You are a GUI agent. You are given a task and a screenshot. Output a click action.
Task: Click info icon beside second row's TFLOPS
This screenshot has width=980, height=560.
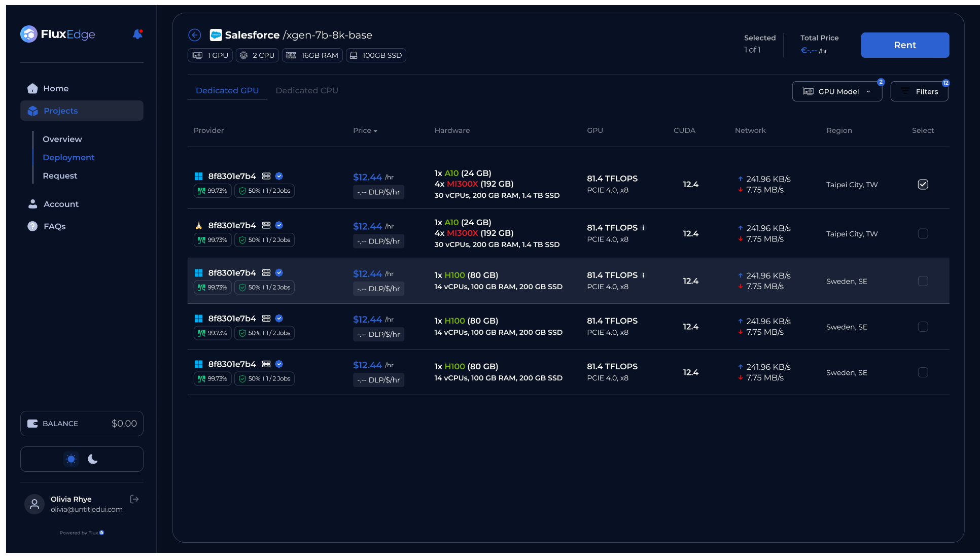[x=644, y=228]
